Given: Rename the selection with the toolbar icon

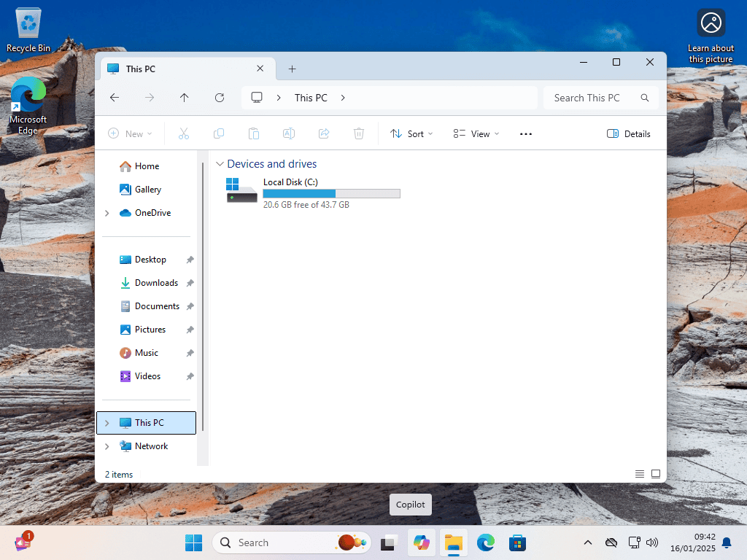Looking at the screenshot, I should pos(288,133).
